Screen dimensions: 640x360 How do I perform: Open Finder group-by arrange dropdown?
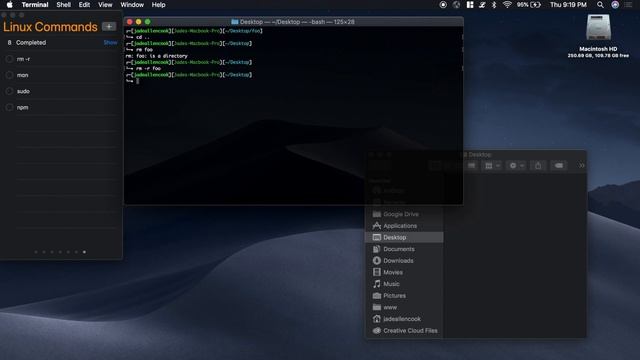(x=491, y=166)
